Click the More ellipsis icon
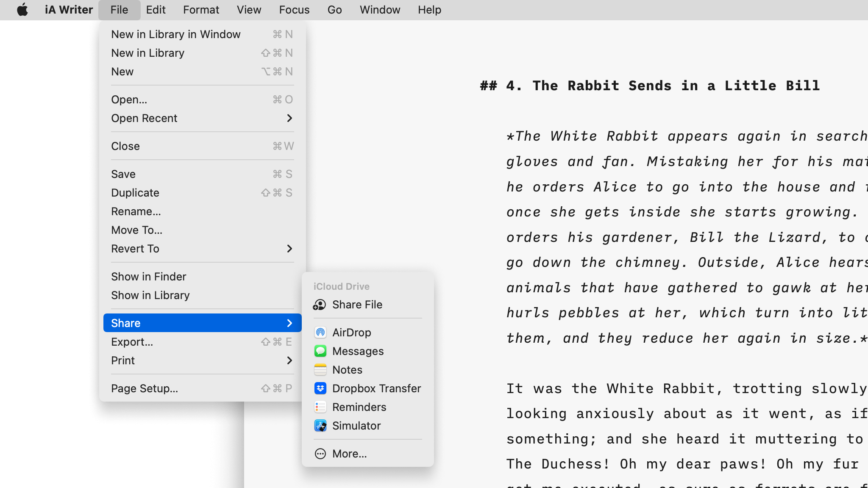 [320, 454]
